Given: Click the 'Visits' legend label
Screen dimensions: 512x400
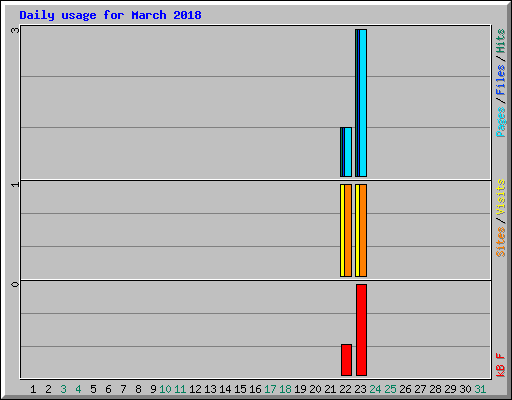Looking at the screenshot, I should point(501,197).
